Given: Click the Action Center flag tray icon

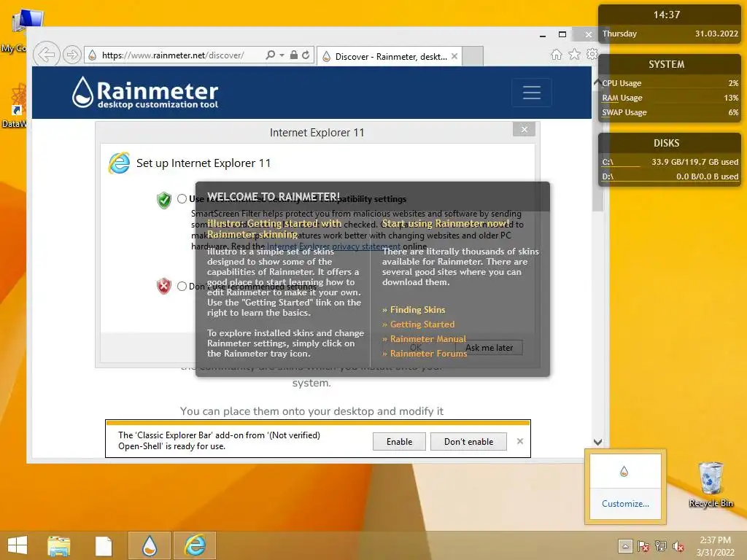Looking at the screenshot, I should point(643,546).
